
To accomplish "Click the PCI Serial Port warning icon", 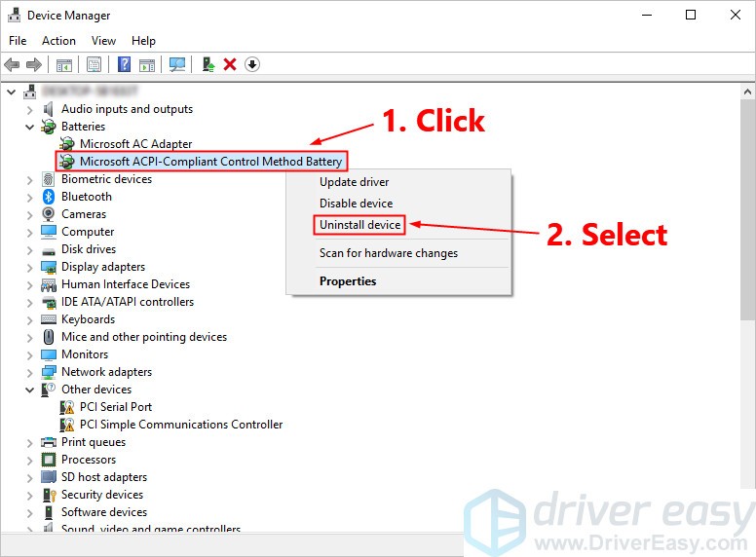I will [67, 407].
